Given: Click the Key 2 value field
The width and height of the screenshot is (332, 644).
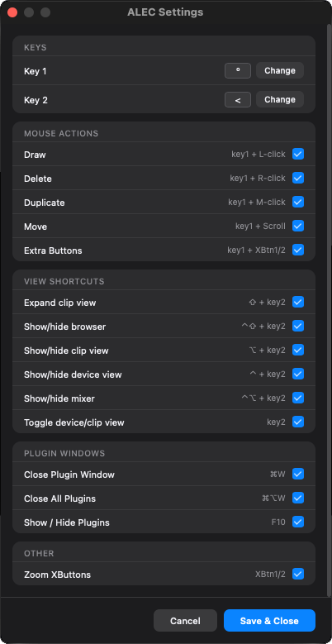Looking at the screenshot, I should (238, 99).
